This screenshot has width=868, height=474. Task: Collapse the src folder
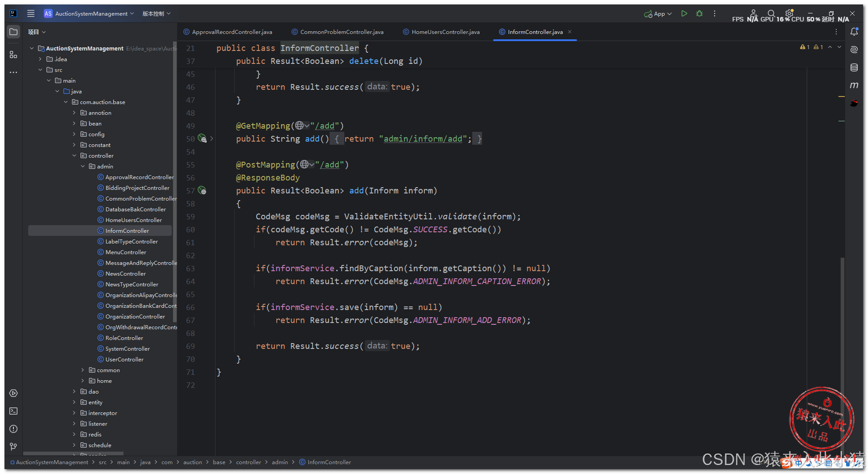click(40, 70)
